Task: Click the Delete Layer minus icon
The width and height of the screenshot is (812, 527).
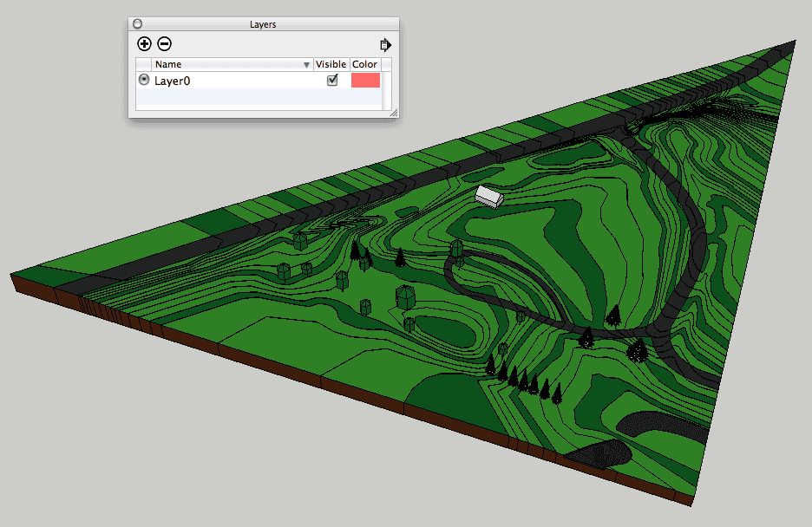Action: [164, 43]
